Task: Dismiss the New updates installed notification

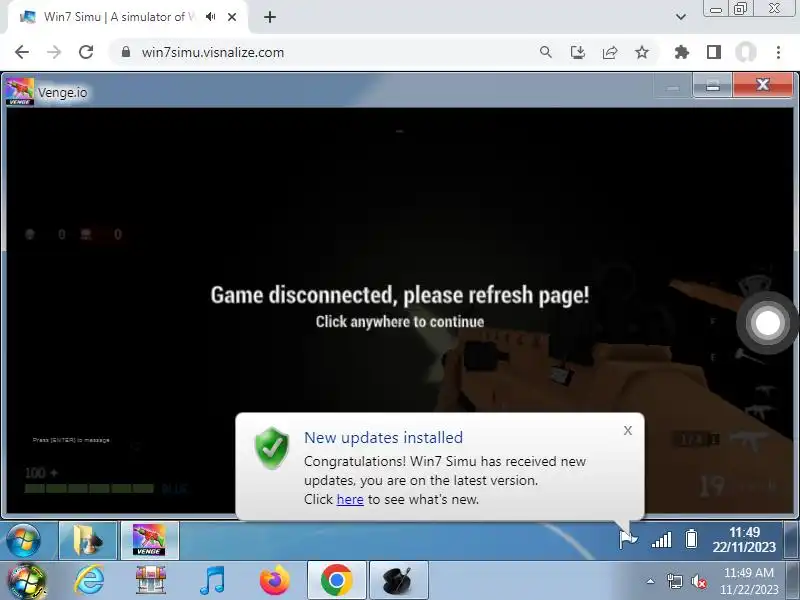Action: pos(628,431)
